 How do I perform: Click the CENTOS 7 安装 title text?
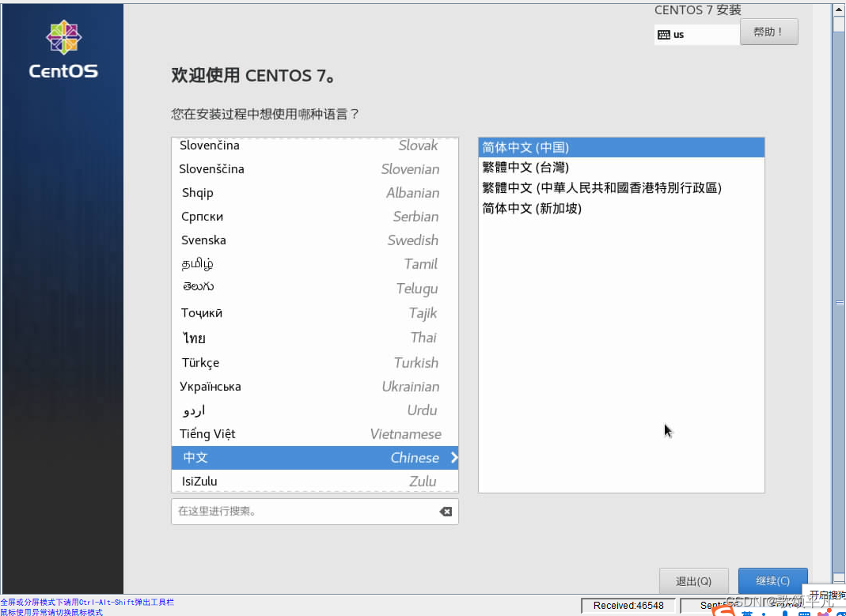click(698, 9)
